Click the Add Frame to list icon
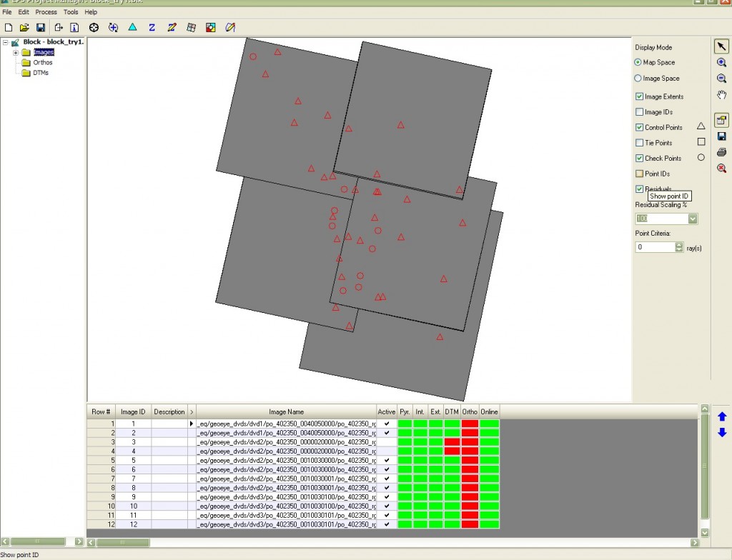This screenshot has height=560, width=732. tap(59, 28)
